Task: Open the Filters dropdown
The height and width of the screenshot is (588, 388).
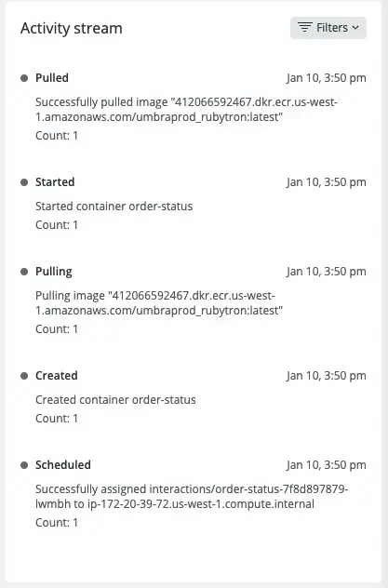Action: point(328,28)
